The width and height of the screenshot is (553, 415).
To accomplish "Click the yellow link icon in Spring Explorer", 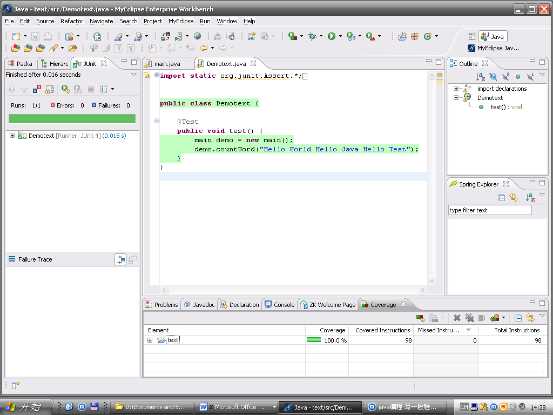I will [x=514, y=197].
